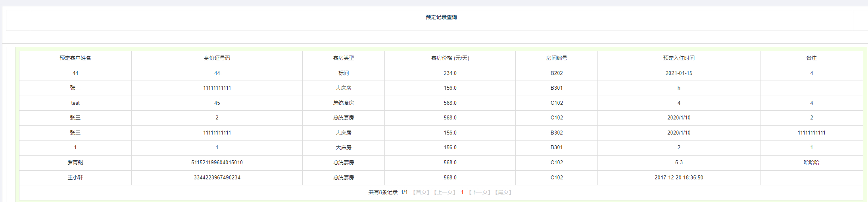Select page number 1 in pagination
This screenshot has width=868, height=202.
pyautogui.click(x=462, y=192)
